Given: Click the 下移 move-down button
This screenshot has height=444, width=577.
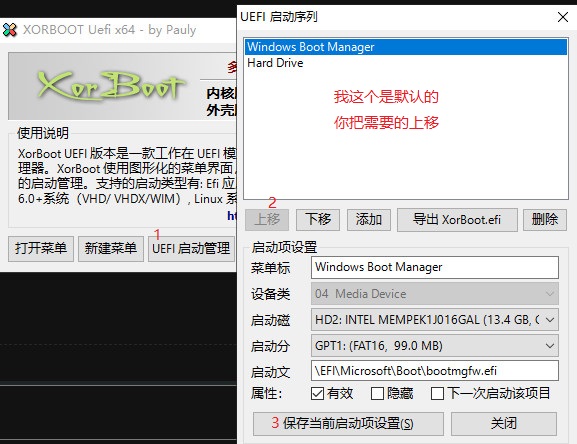Looking at the screenshot, I should [x=318, y=220].
